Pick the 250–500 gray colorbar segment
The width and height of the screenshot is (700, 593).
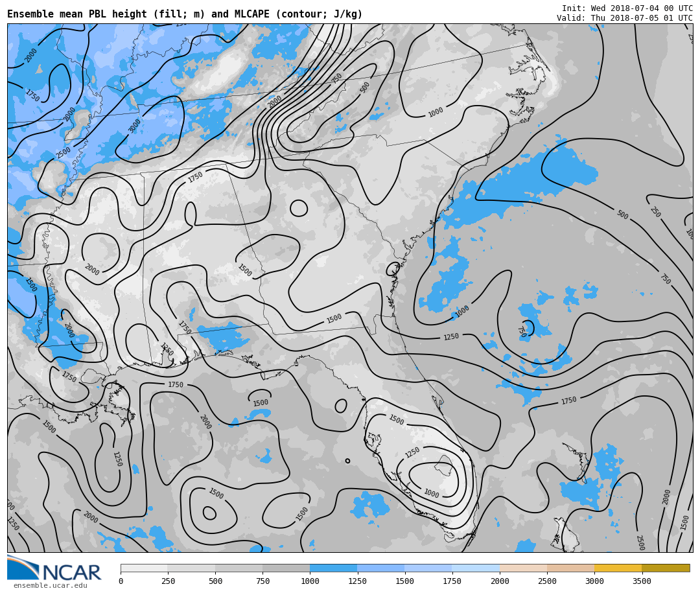[191, 568]
